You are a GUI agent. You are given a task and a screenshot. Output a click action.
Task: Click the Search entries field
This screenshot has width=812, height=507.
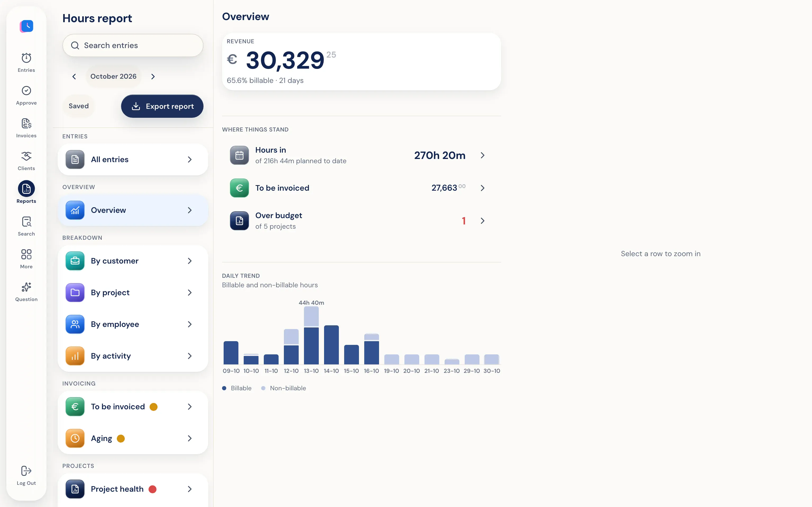click(133, 45)
